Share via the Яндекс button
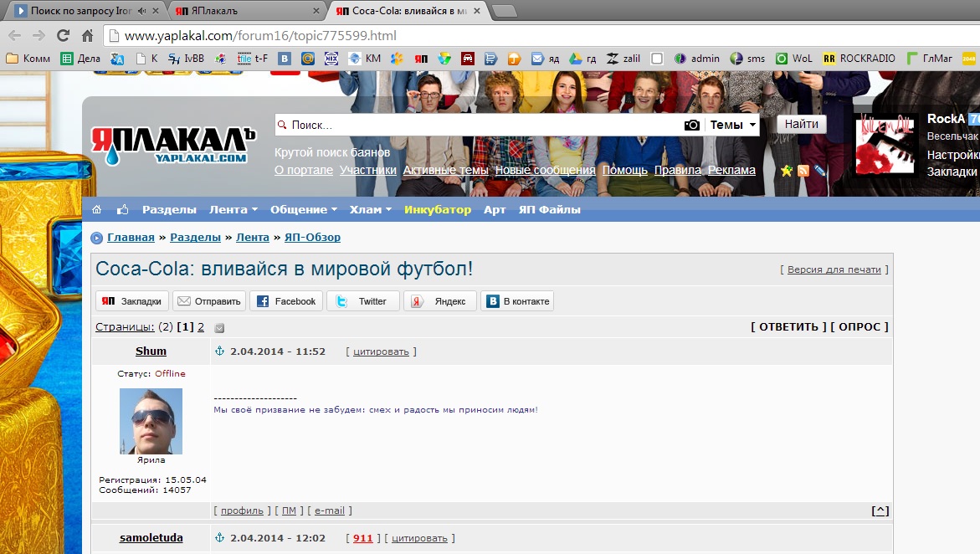The width and height of the screenshot is (980, 554). [440, 300]
